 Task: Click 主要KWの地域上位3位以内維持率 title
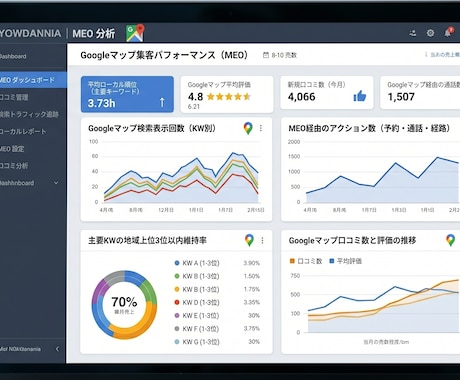147,240
